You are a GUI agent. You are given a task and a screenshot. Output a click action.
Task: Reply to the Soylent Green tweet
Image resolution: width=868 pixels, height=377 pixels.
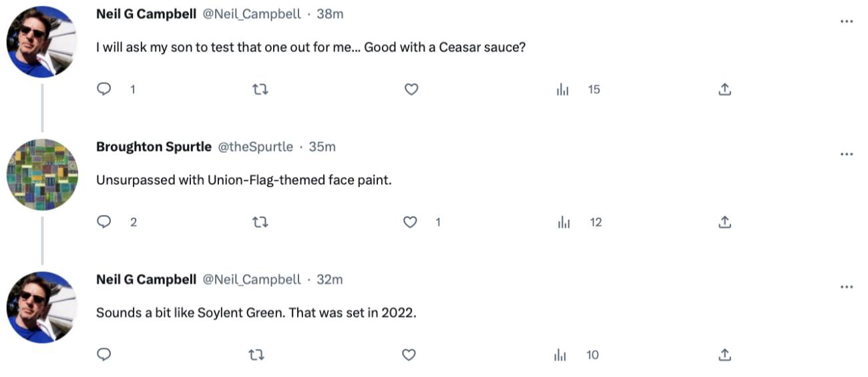[104, 354]
